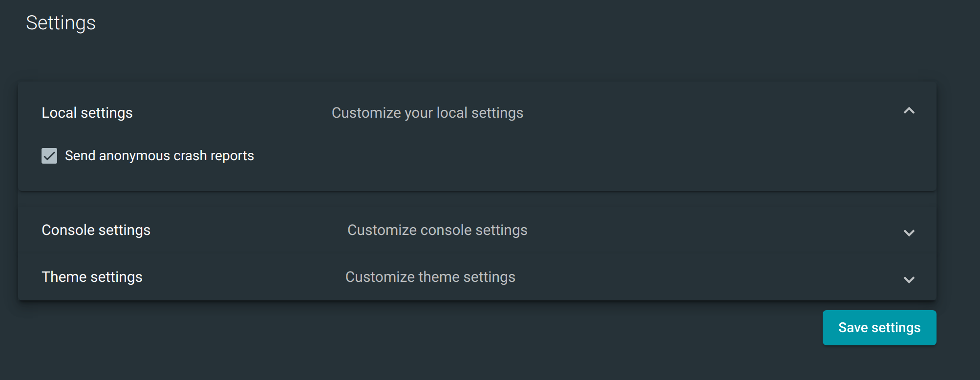Open the Theme settings section
Image resolution: width=980 pixels, height=380 pixels.
(92, 276)
